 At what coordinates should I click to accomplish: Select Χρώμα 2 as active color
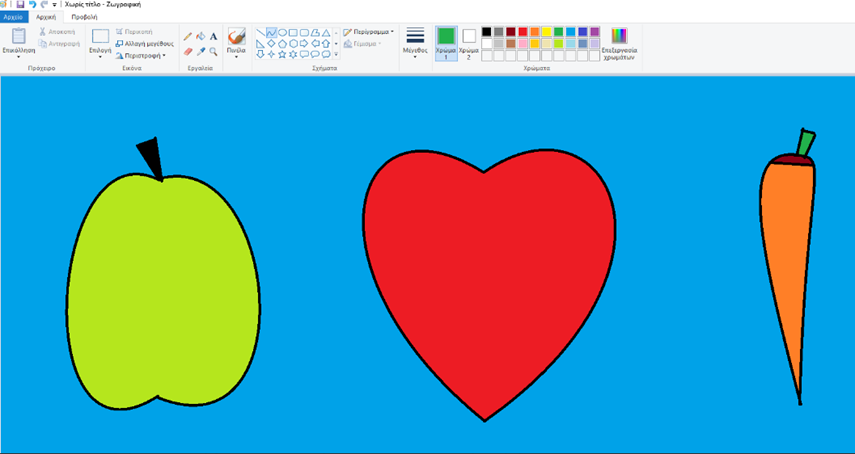469,43
